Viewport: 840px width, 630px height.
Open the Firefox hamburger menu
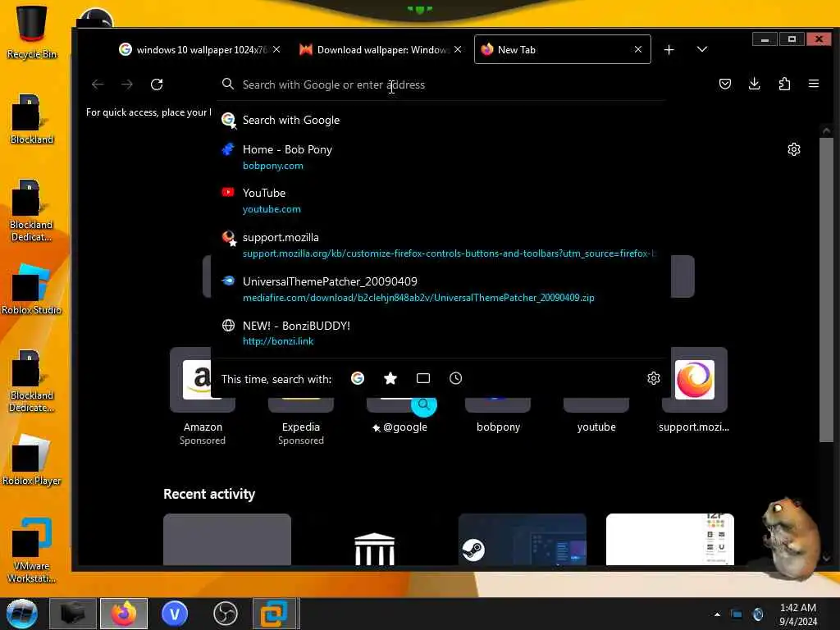point(814,84)
